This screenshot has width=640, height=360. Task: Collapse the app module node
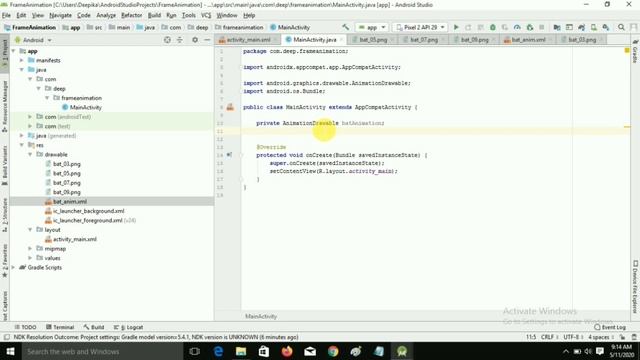click(14, 51)
